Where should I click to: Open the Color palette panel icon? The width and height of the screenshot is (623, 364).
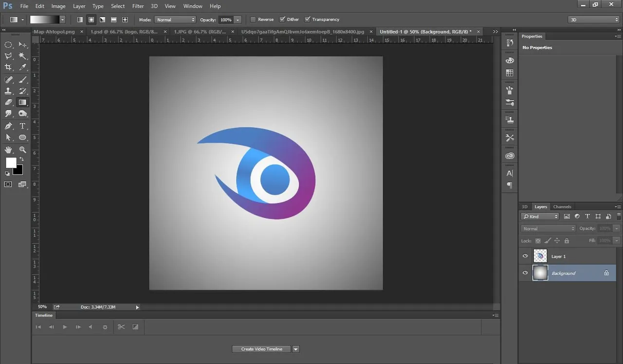click(x=510, y=60)
